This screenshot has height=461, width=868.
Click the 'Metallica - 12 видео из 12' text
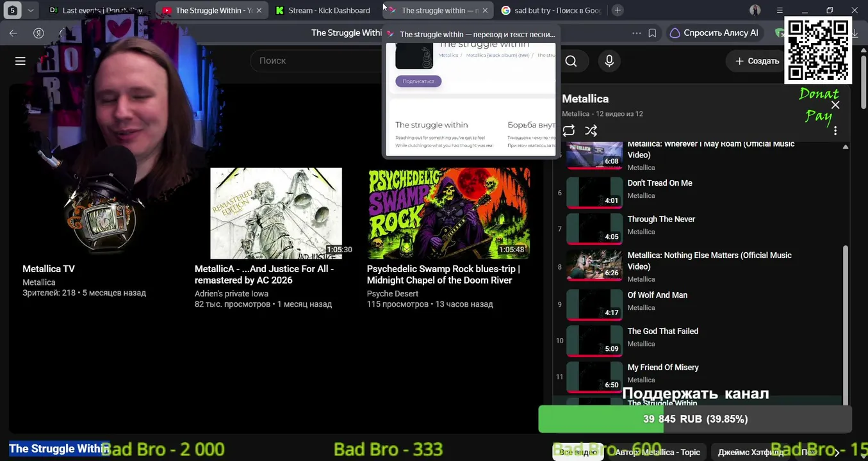coord(602,114)
